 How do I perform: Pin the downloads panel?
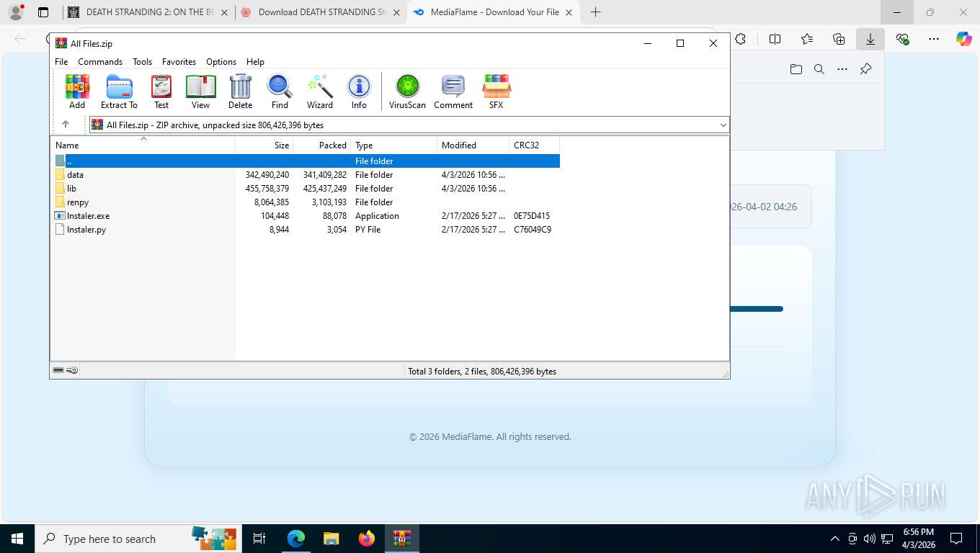(866, 69)
